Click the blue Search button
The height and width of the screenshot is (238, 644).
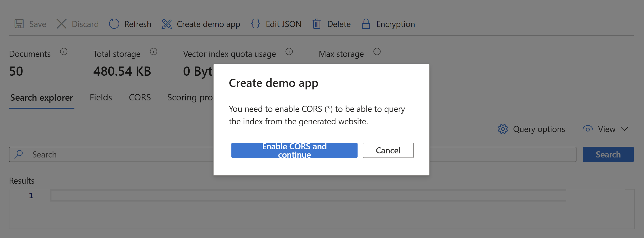pos(608,154)
